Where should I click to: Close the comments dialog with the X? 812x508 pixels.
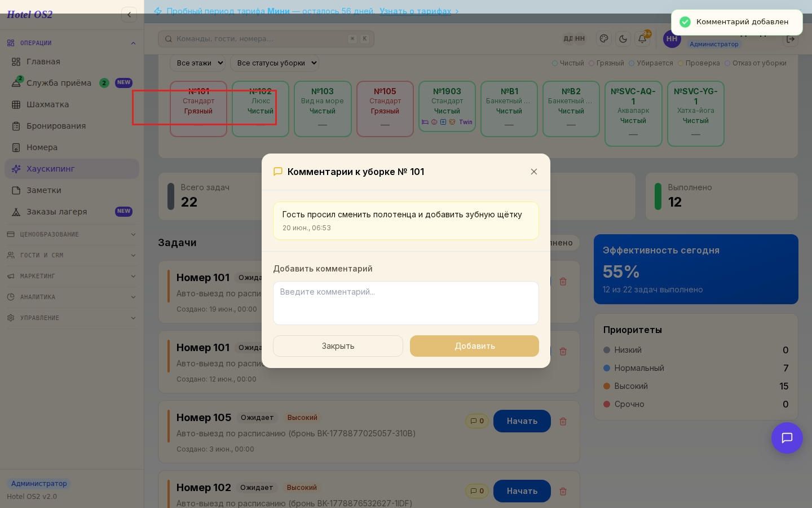534,172
